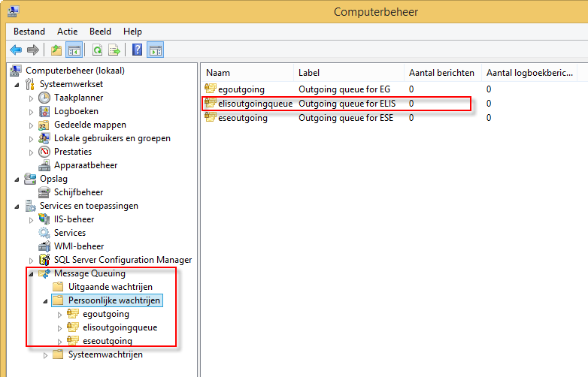Screen dimensions: 588x377
Task: Click the Taakplanner clock icon
Action: (x=44, y=98)
